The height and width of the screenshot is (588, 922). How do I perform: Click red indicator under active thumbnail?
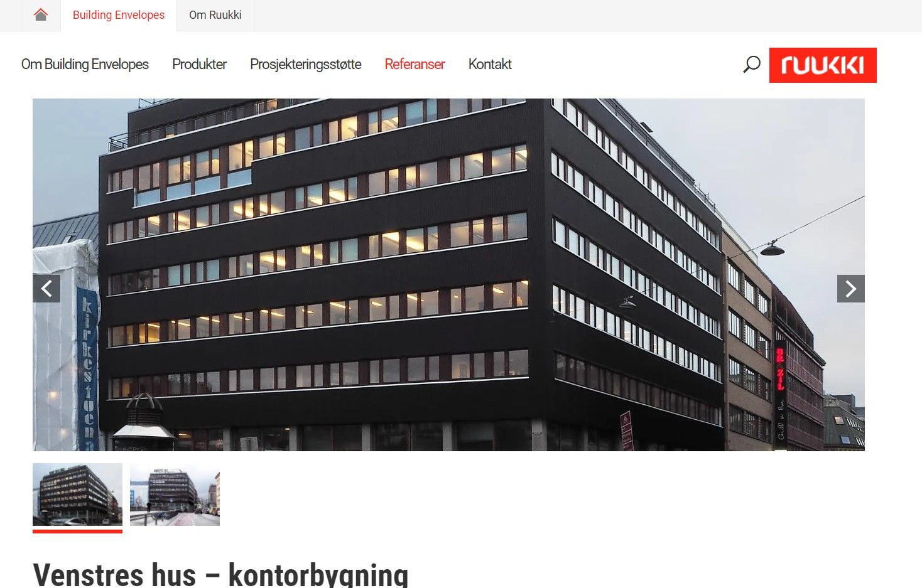(77, 531)
